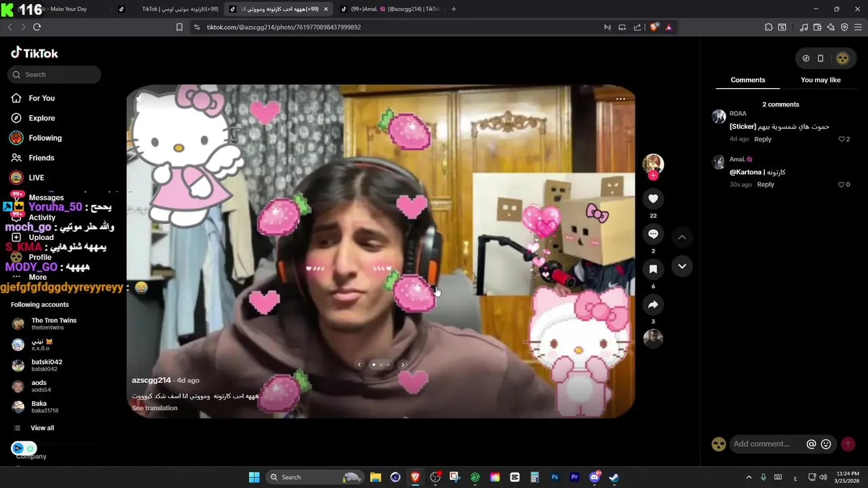868x488 pixels.
Task: Show previous photo with the left carousel arrow
Action: pyautogui.click(x=359, y=365)
